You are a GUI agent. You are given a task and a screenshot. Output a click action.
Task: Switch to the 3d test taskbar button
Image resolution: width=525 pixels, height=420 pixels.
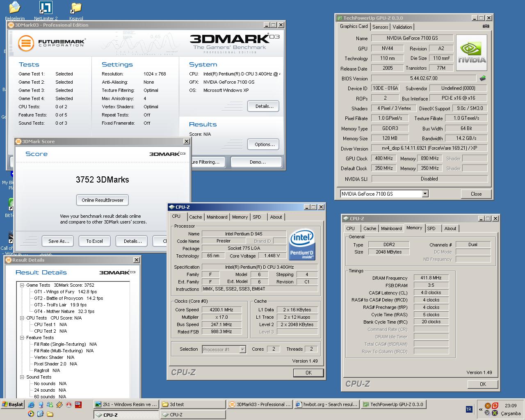click(x=192, y=404)
